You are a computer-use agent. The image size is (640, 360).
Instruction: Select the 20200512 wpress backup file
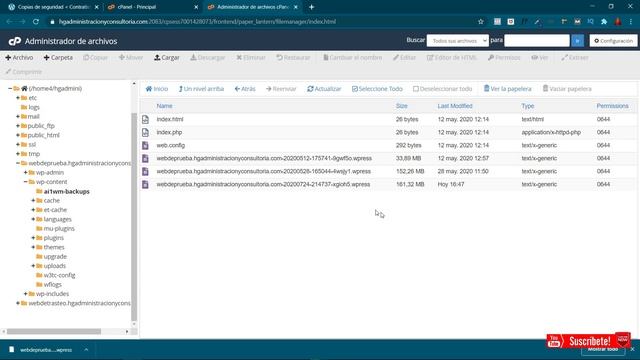[264, 158]
